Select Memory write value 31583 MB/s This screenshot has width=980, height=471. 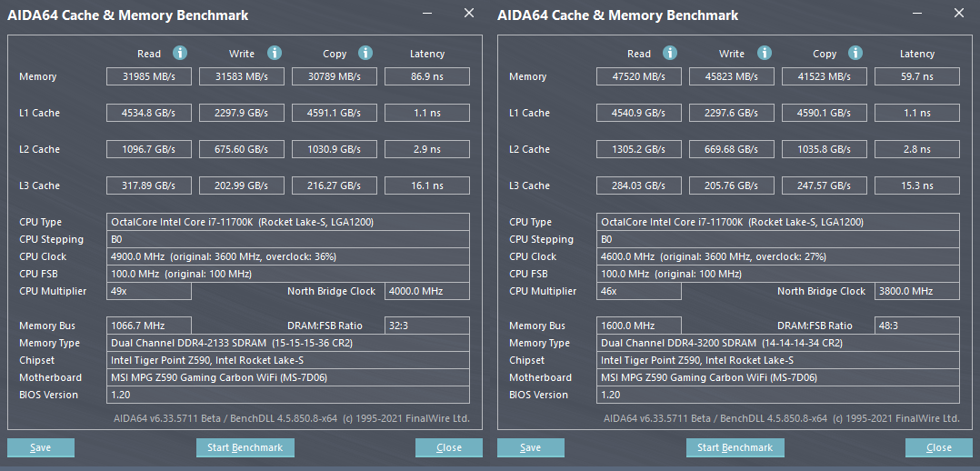[x=242, y=76]
